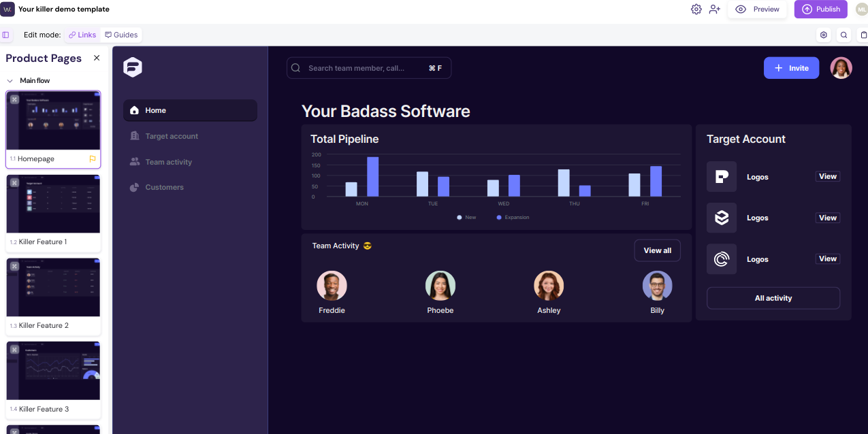Viewport: 868px width, 434px height.
Task: Publish the demo
Action: tap(820, 9)
